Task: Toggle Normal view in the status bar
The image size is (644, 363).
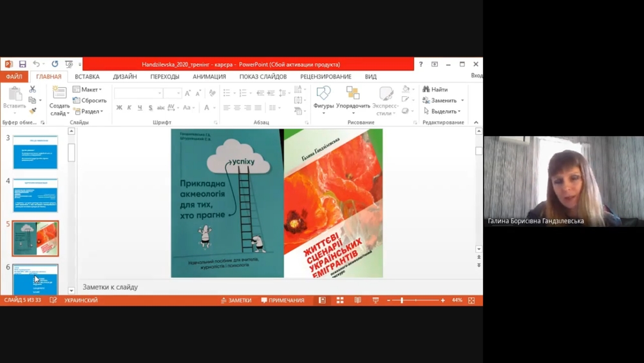Action: [322, 300]
